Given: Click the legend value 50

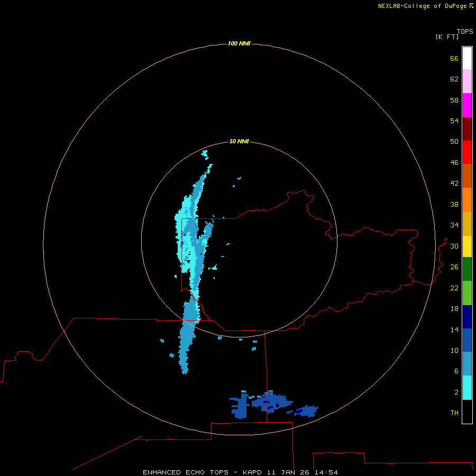Looking at the screenshot, I should point(454,141).
